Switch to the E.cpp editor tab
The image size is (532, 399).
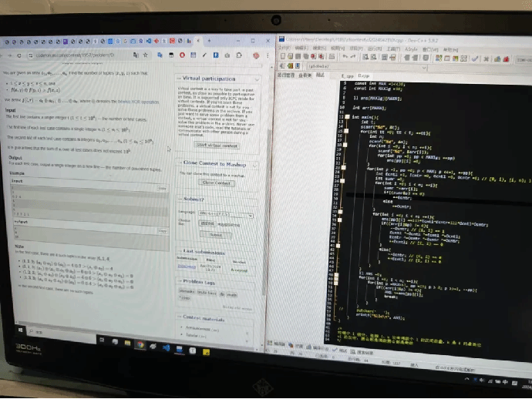point(347,76)
